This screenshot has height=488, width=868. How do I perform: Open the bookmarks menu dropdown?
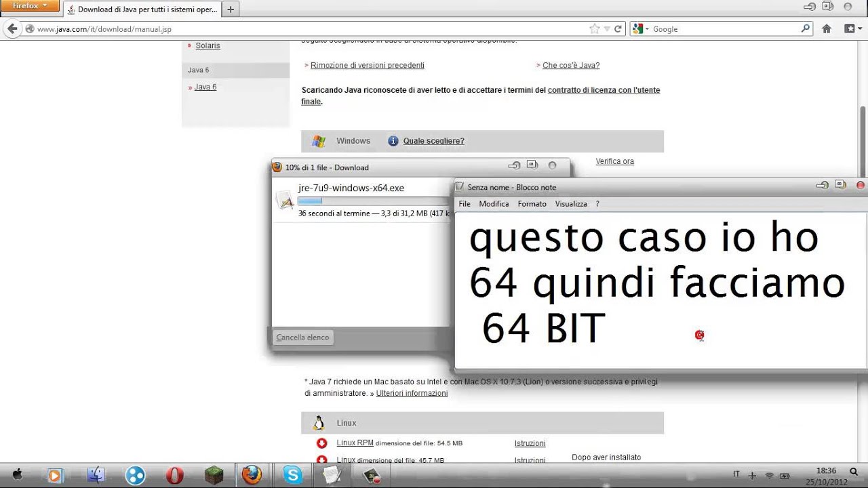click(x=850, y=29)
